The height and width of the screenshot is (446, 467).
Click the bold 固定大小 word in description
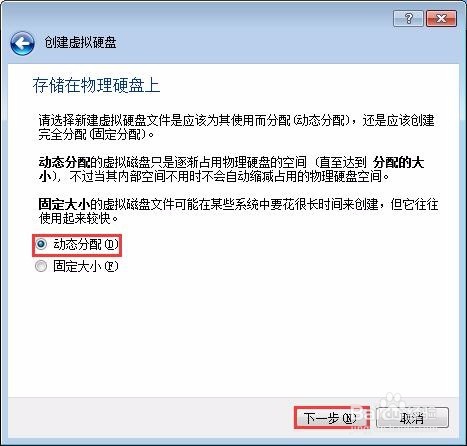coord(64,204)
